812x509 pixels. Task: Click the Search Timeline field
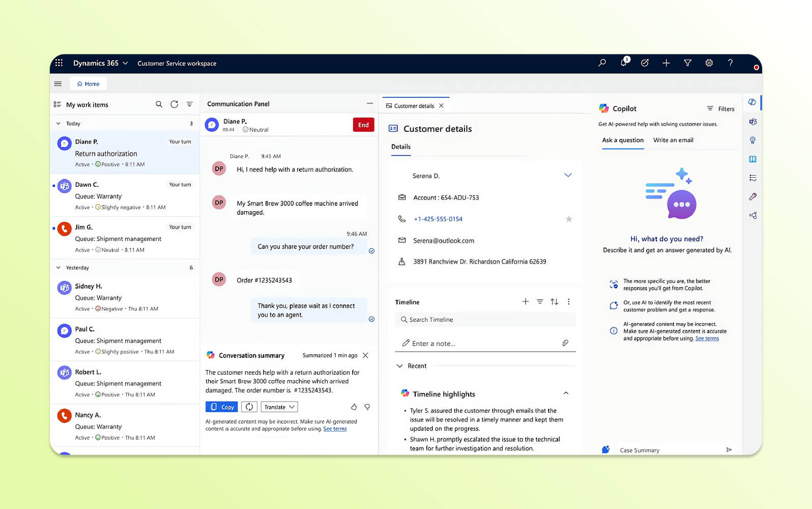(x=485, y=320)
